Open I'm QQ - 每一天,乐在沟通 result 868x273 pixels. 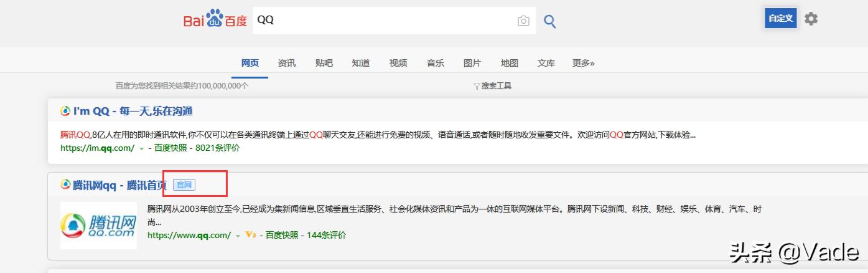click(133, 111)
